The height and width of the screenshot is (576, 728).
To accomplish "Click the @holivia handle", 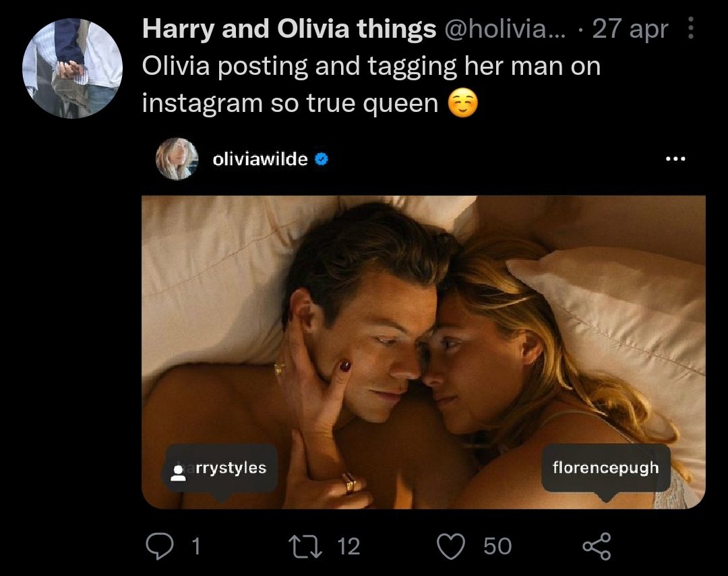I will pos(505,29).
